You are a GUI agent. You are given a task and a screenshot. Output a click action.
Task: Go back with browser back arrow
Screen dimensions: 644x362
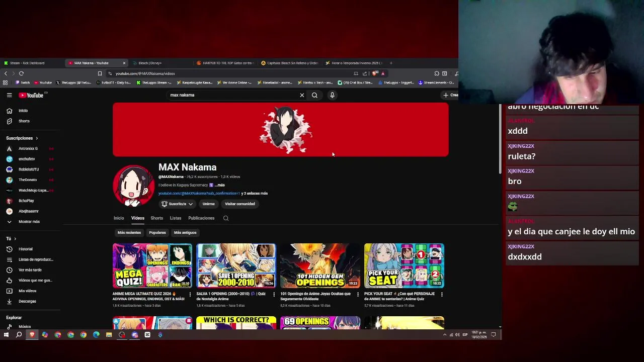(6, 73)
